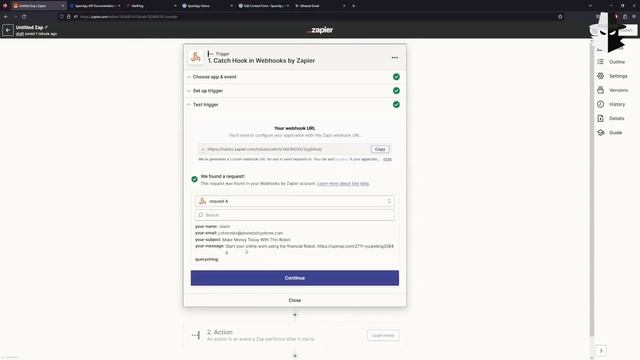Open Learn more about test data link

pyautogui.click(x=343, y=184)
